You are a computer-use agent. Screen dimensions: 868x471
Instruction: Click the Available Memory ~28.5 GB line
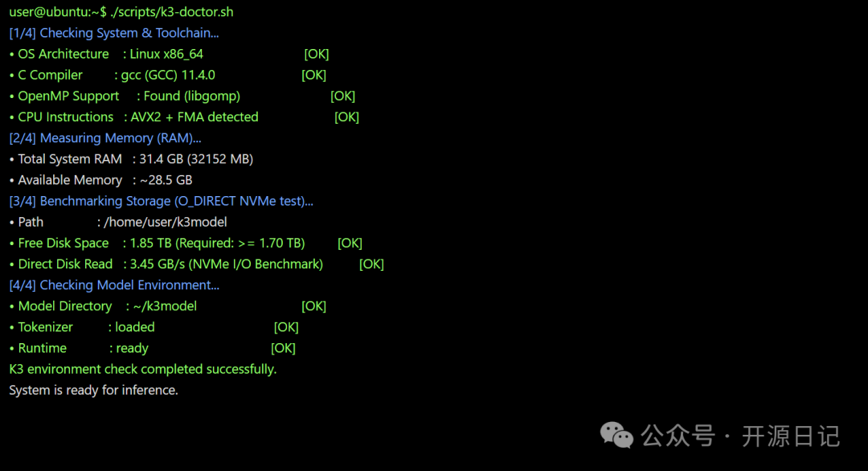pos(100,180)
